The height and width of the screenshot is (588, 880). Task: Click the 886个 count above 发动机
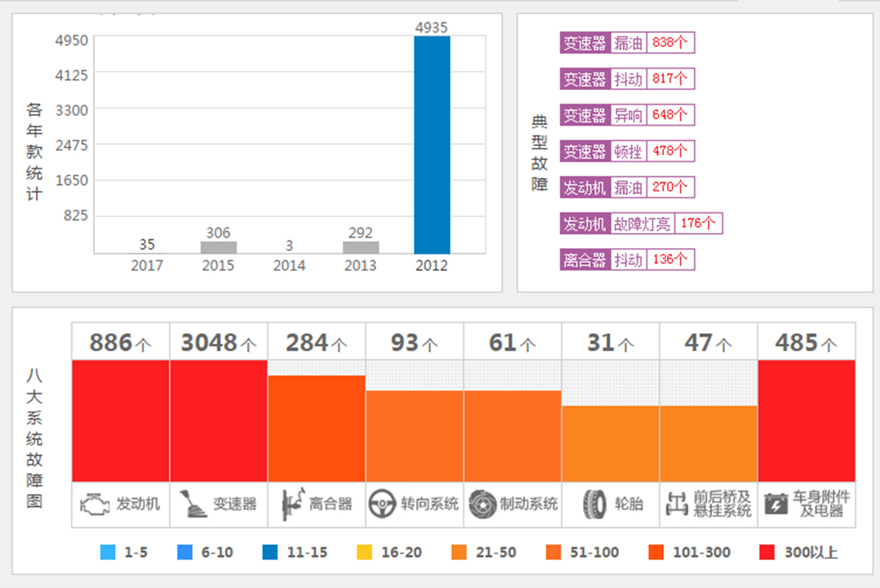(121, 342)
